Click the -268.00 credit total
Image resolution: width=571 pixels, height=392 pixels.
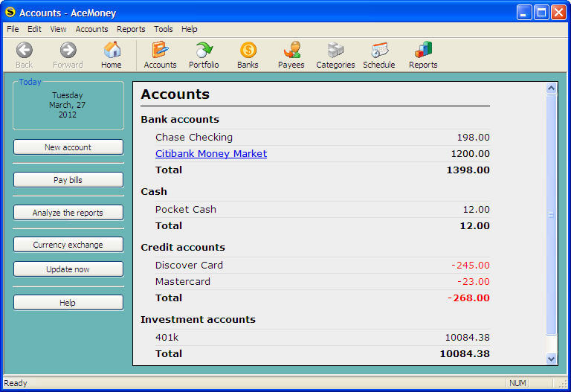coord(468,298)
